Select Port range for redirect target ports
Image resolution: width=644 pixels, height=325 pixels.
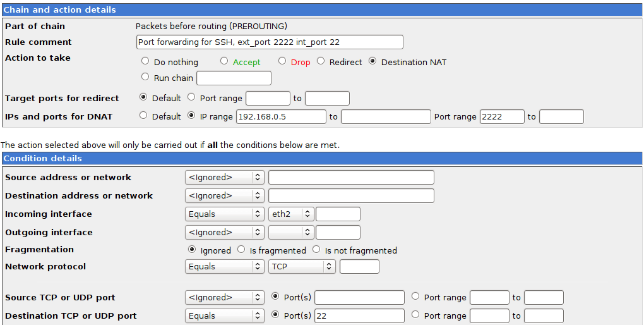(x=192, y=98)
